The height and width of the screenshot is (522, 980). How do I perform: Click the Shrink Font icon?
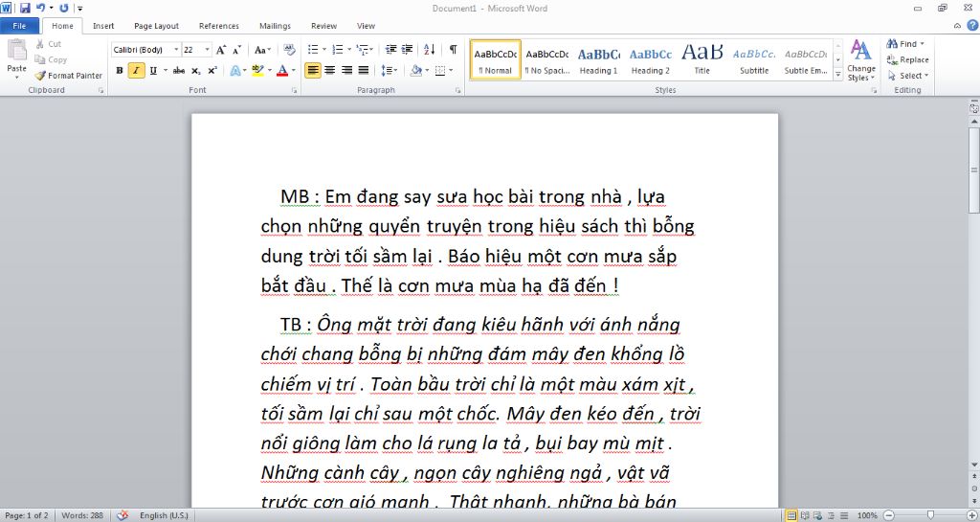click(237, 50)
